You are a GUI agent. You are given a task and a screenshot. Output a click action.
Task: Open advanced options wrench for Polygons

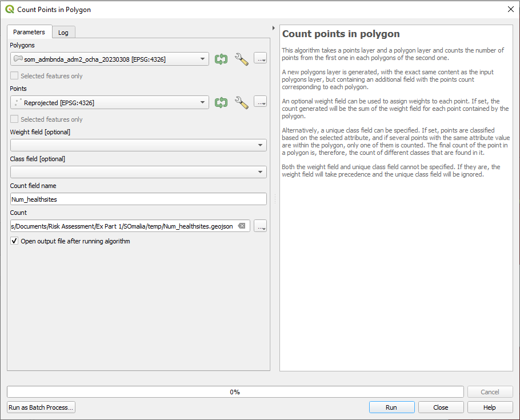242,59
